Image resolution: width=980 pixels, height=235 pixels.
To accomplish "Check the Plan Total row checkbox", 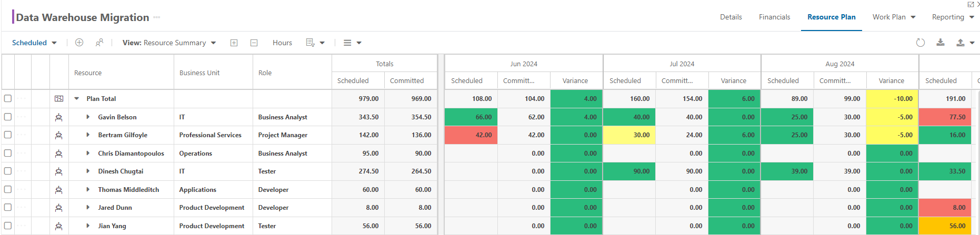I will [8, 98].
